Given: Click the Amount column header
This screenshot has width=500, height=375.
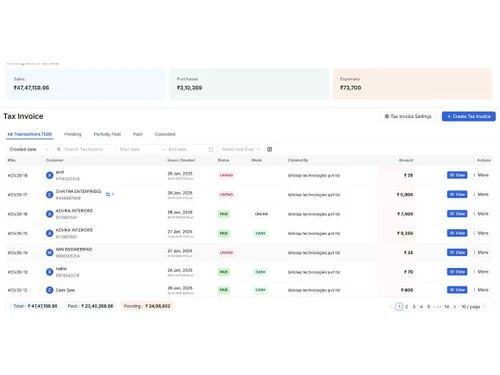Looking at the screenshot, I should [406, 160].
